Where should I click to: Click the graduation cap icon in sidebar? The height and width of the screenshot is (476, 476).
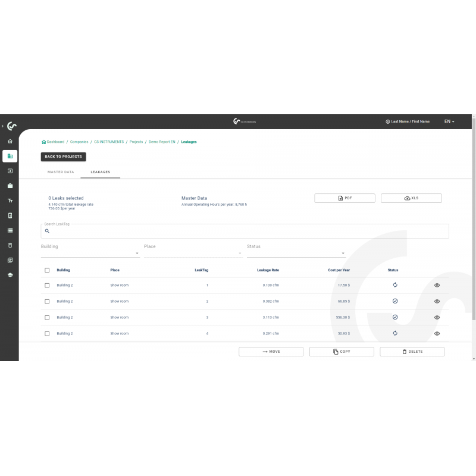click(x=10, y=275)
